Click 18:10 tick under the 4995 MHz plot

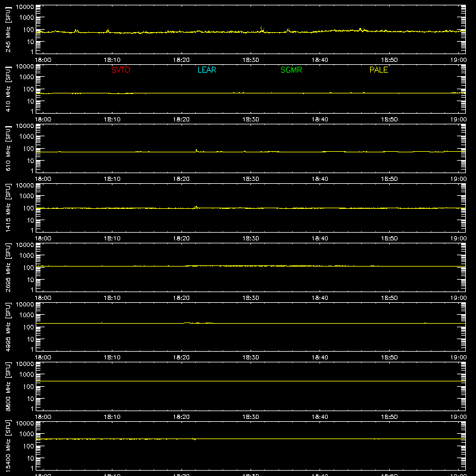click(x=112, y=358)
